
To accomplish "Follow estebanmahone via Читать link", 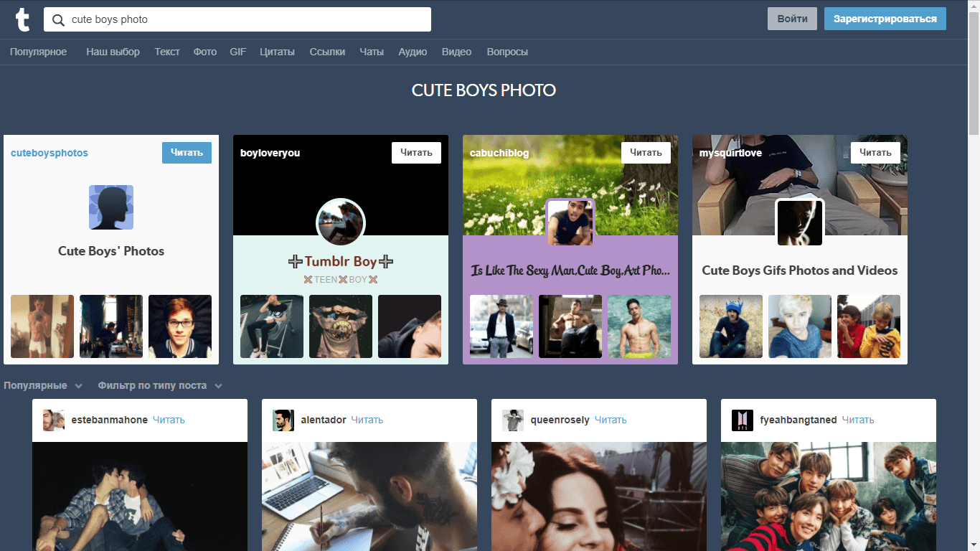I will 169,420.
